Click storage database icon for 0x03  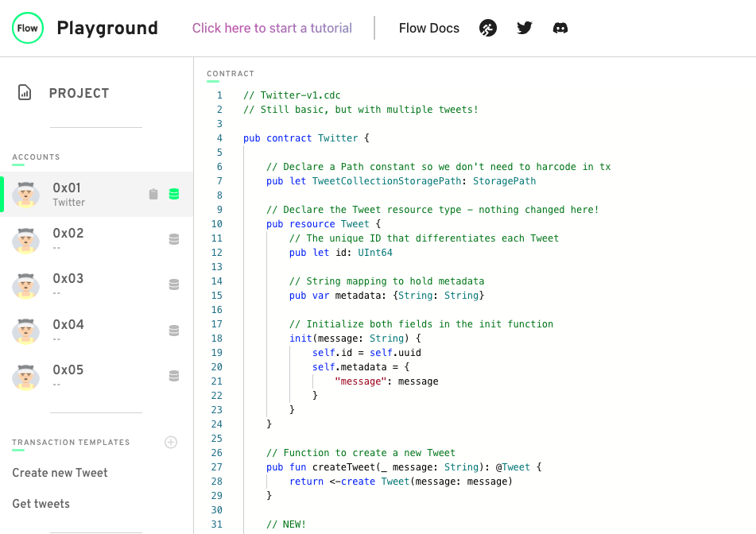174,284
